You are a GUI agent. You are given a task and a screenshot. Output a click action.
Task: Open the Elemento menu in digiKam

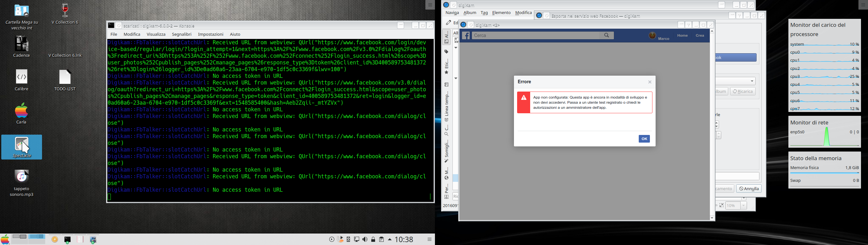[501, 13]
